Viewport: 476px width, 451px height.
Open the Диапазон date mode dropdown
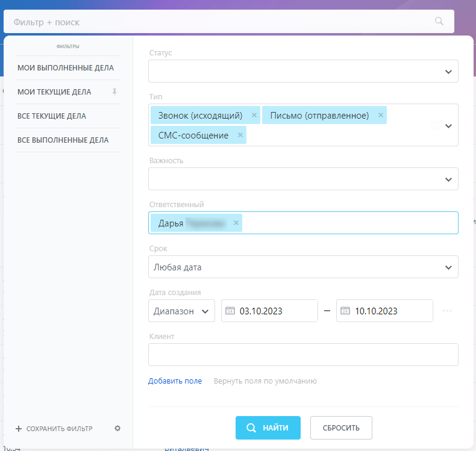point(181,311)
